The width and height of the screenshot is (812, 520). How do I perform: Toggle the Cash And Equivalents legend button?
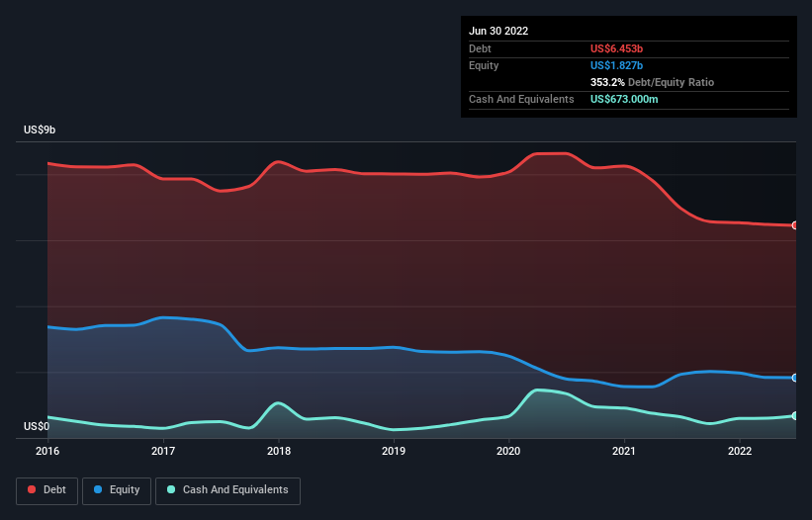[227, 490]
